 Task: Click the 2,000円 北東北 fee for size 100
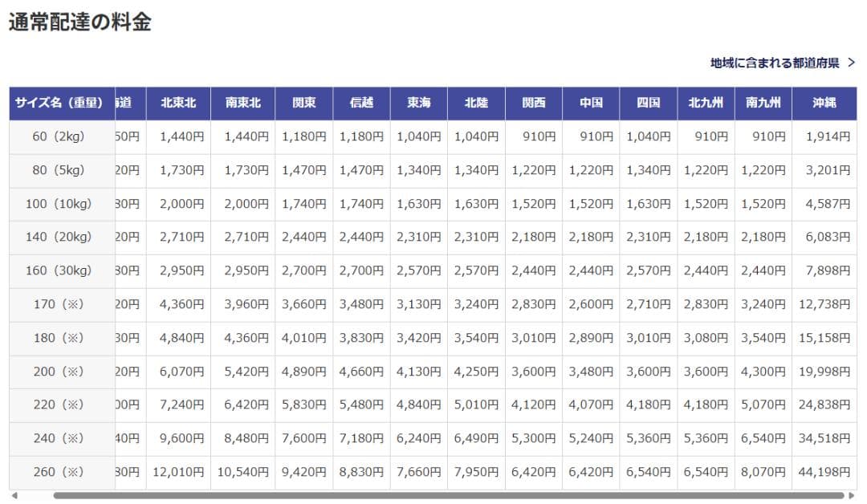click(178, 204)
